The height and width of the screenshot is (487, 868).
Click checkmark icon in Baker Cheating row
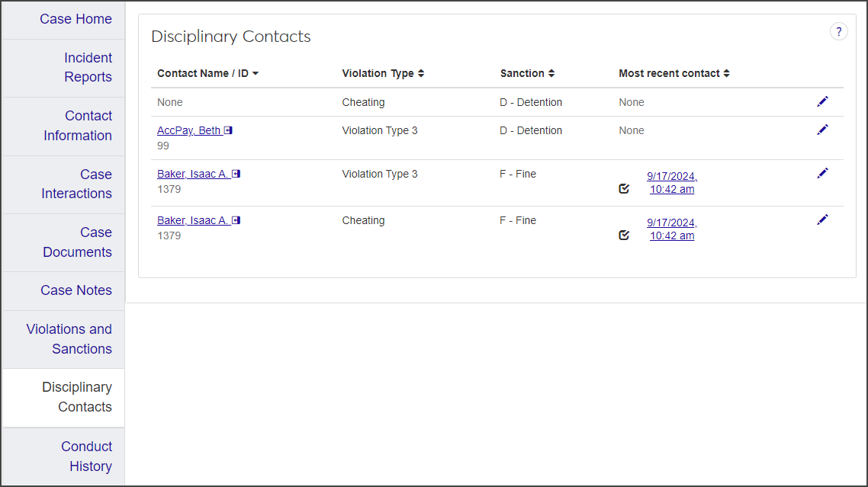coord(624,235)
